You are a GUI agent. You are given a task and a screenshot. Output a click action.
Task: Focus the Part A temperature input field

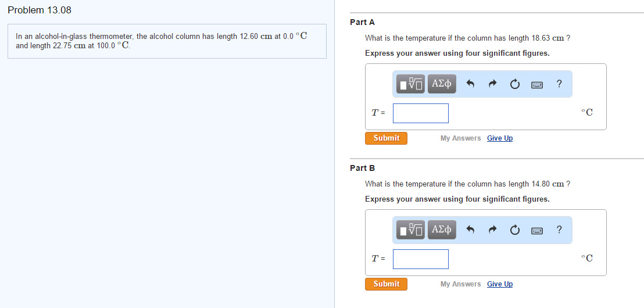click(x=420, y=113)
